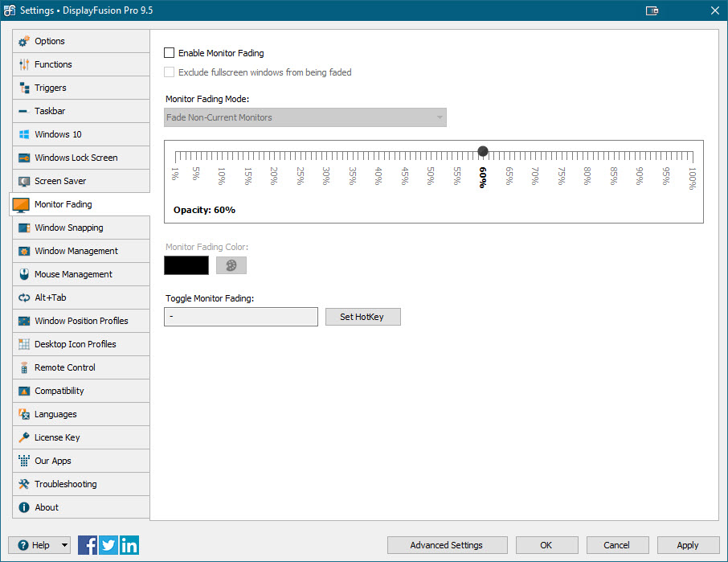The image size is (728, 562).
Task: Click the Functions sliders icon
Action: [23, 64]
